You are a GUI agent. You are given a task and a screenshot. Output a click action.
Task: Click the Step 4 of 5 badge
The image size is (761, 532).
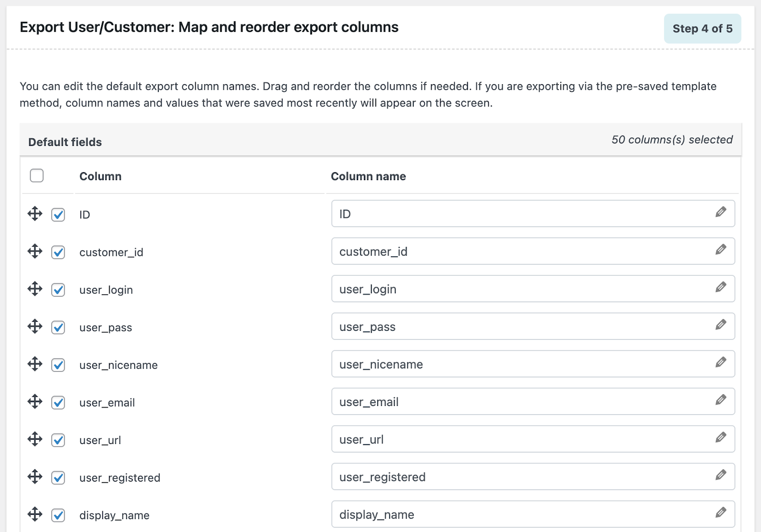[702, 29]
